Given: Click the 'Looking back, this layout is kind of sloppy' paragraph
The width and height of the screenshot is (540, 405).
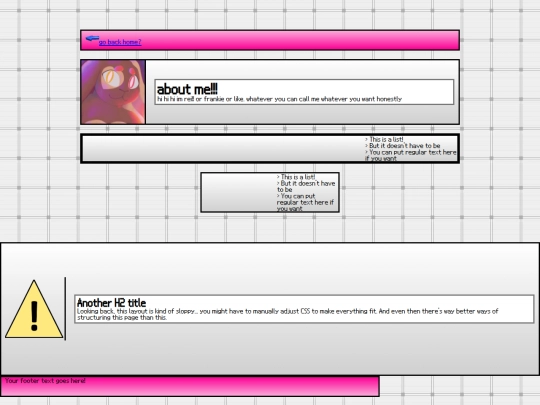Looking at the screenshot, I should click(x=288, y=314).
